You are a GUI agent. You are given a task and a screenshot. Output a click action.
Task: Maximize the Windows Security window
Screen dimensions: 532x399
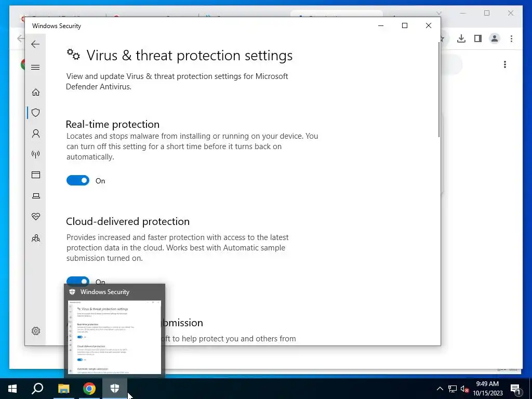point(404,26)
